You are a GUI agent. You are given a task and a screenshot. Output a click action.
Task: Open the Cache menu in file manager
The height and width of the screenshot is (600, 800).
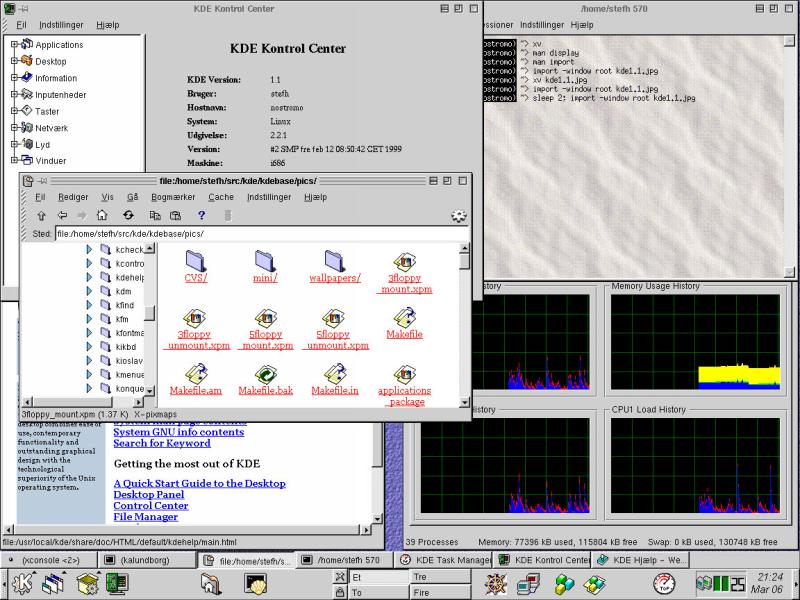tap(221, 198)
